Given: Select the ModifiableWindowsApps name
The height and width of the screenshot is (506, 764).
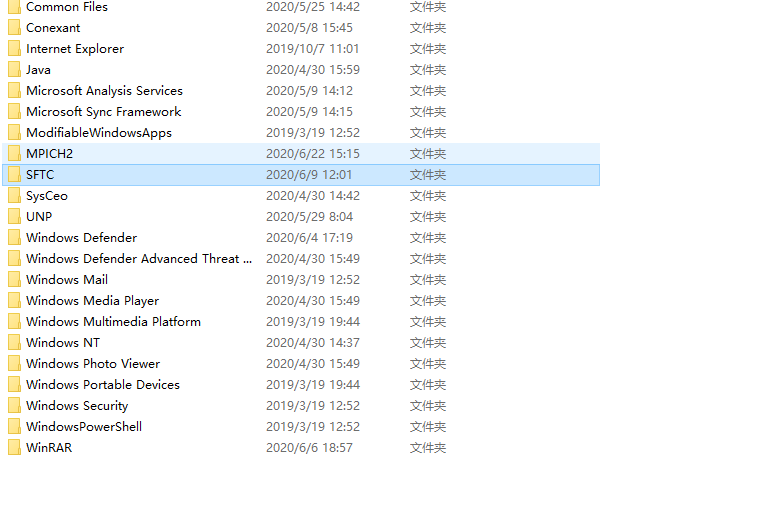Looking at the screenshot, I should (99, 133).
